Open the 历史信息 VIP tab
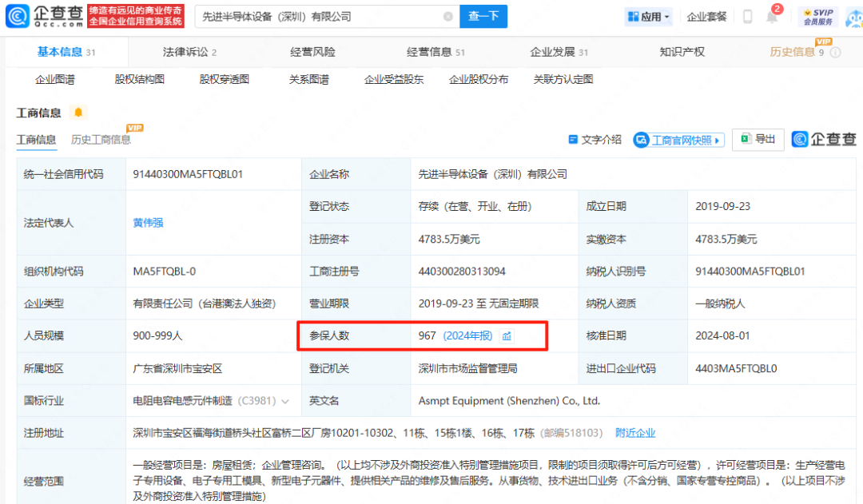 point(797,52)
